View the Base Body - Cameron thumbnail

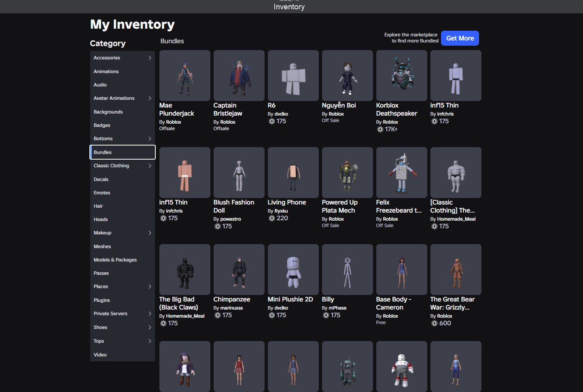(x=402, y=270)
